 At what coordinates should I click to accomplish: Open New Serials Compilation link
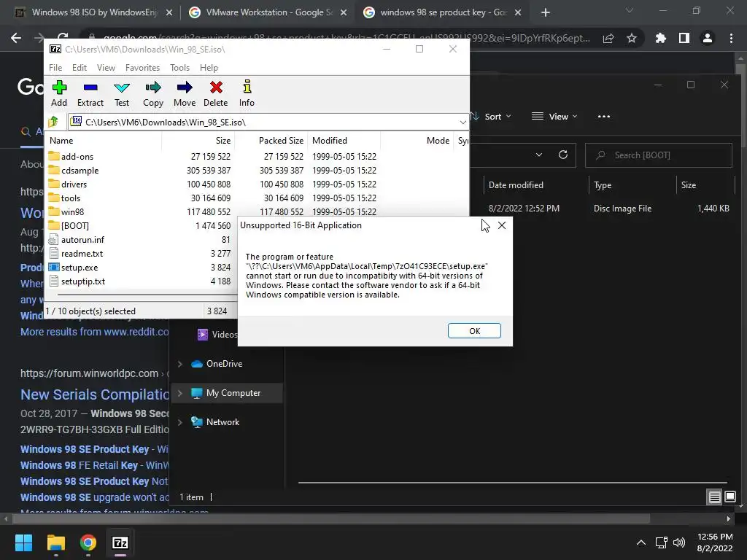[x=95, y=394]
